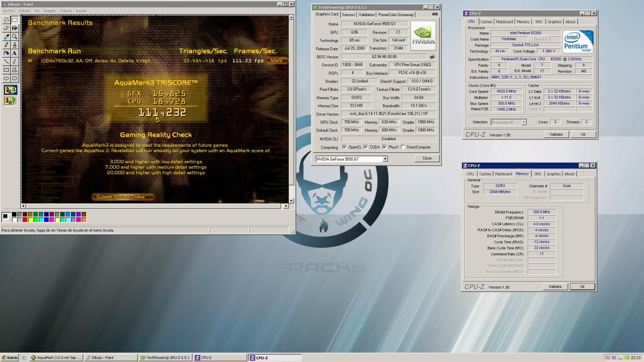Click the NVIDIA GeForce 9500 GT name field
644x362 pixels.
[374, 24]
